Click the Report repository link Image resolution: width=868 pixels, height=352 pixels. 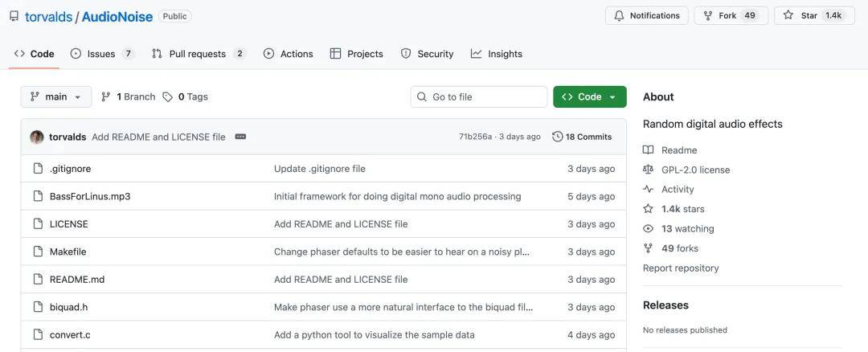[x=681, y=268]
